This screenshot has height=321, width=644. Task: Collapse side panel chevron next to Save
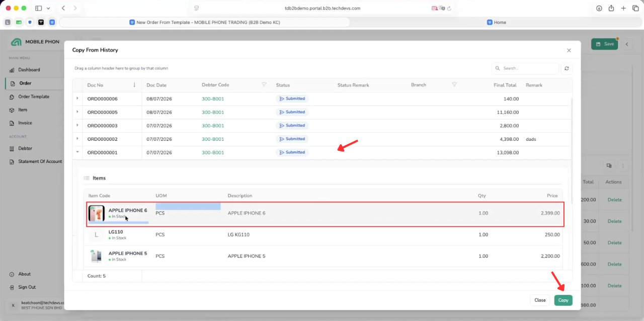(x=627, y=44)
